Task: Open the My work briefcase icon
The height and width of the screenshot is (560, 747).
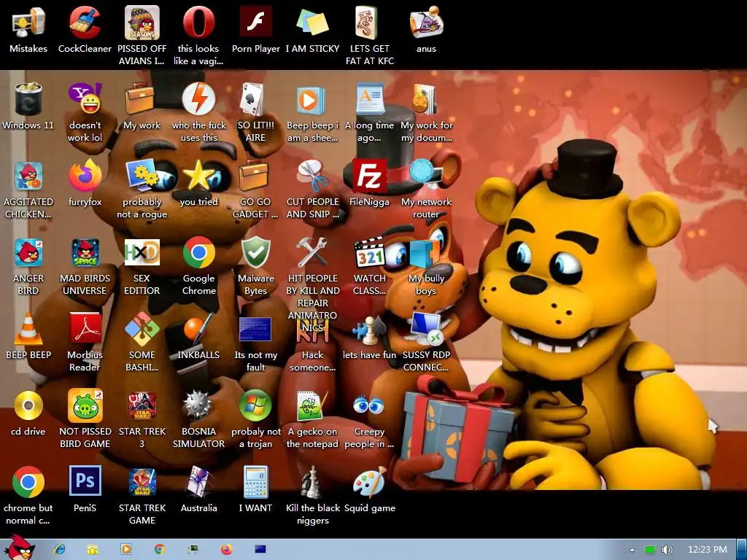Action: pos(141,99)
